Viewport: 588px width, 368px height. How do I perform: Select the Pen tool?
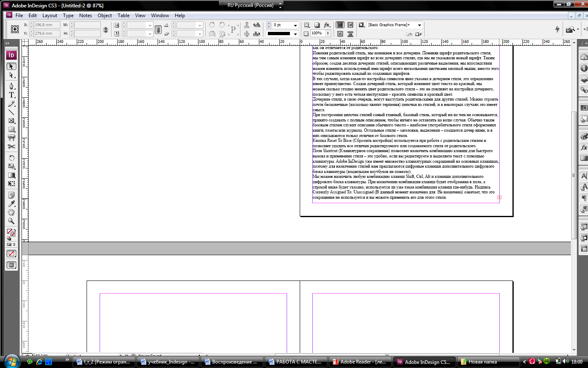[11, 85]
